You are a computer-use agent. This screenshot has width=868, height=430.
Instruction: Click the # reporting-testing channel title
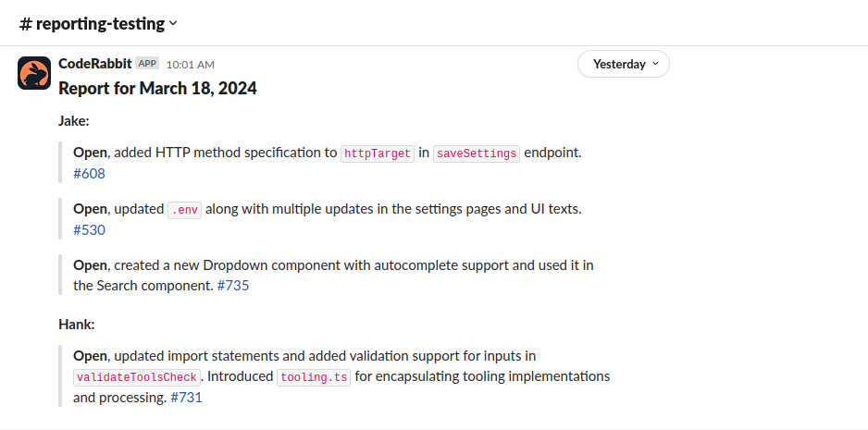coord(92,24)
